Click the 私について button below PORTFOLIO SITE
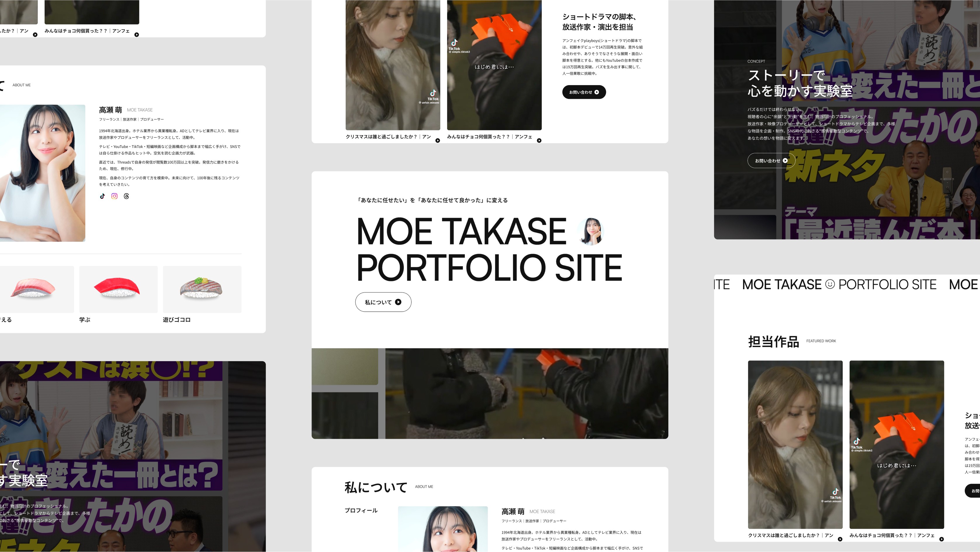The height and width of the screenshot is (552, 980). (383, 302)
